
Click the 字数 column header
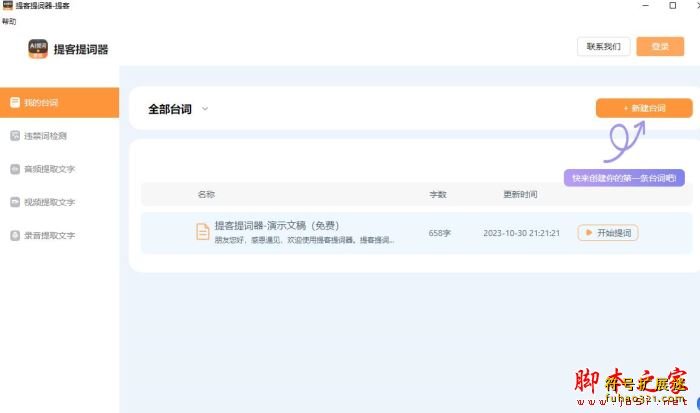(438, 194)
